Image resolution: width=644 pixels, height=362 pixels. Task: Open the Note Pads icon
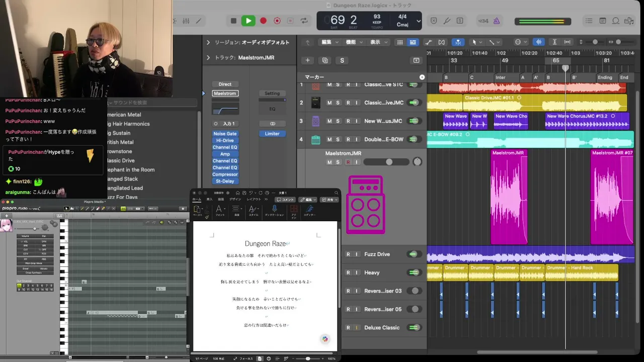pyautogui.click(x=602, y=21)
